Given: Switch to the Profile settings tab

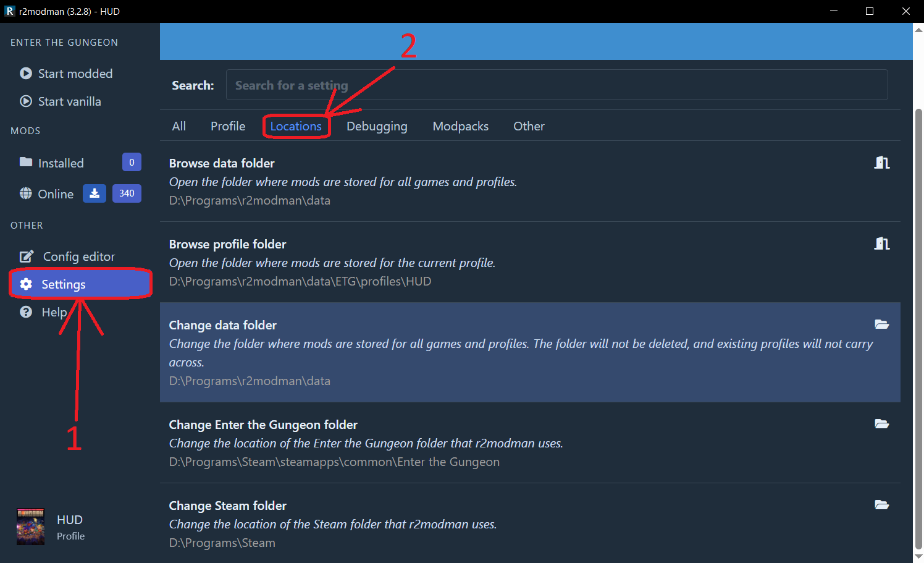Looking at the screenshot, I should point(228,126).
